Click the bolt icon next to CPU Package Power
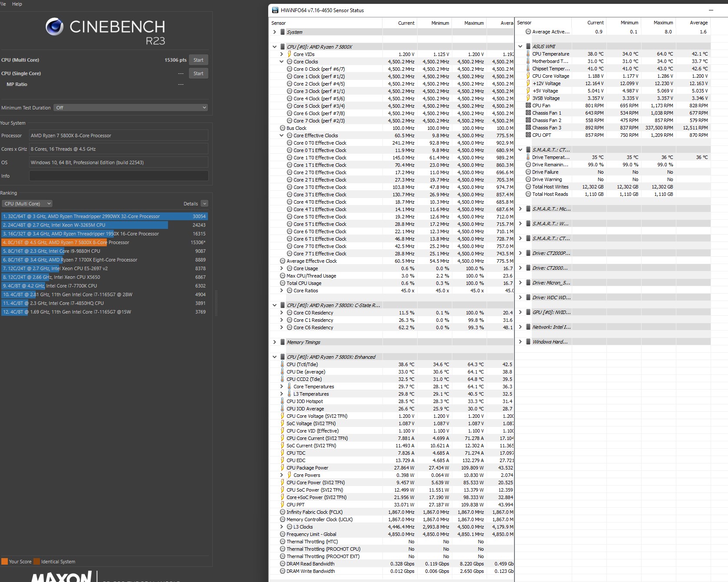The image size is (728, 582). 283,468
